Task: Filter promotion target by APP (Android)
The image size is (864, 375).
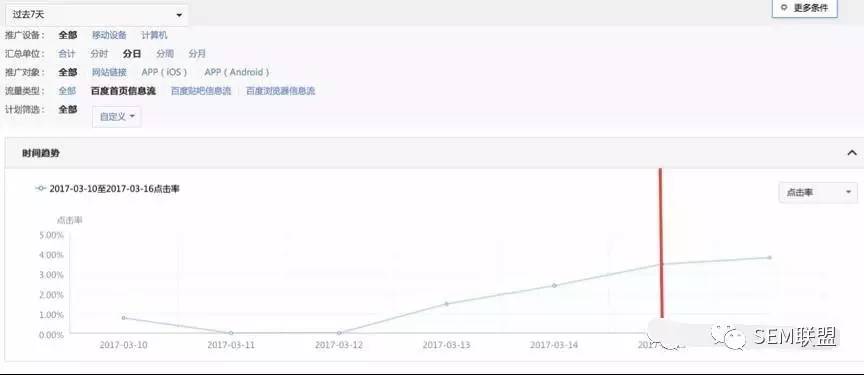Action: click(237, 72)
